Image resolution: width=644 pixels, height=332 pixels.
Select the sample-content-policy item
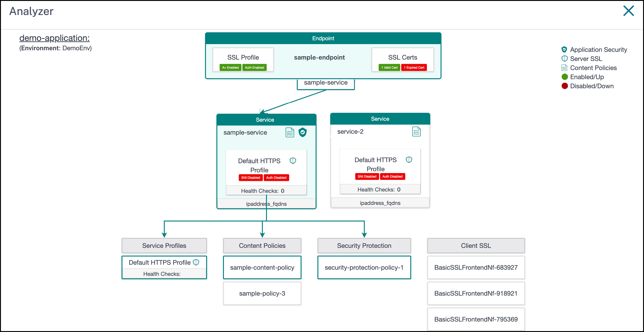click(x=262, y=267)
